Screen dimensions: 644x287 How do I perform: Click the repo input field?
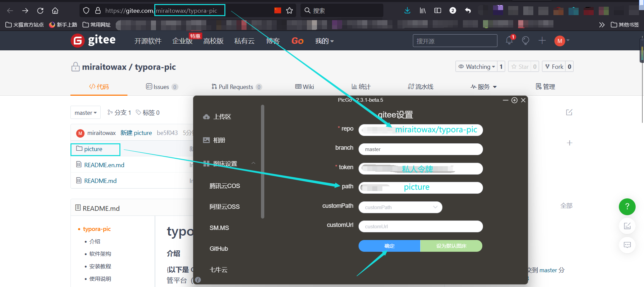(x=421, y=130)
